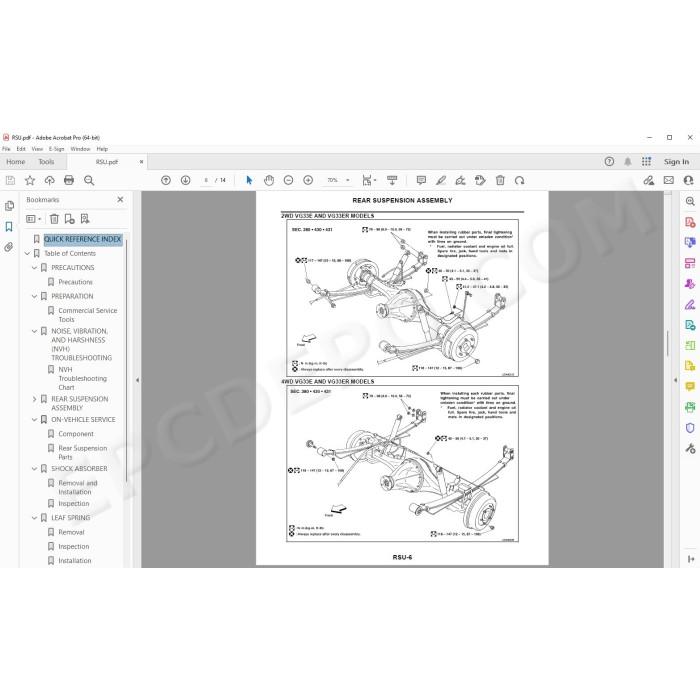This screenshot has width=700, height=700.
Task: Open the File menu
Action: tap(6, 149)
